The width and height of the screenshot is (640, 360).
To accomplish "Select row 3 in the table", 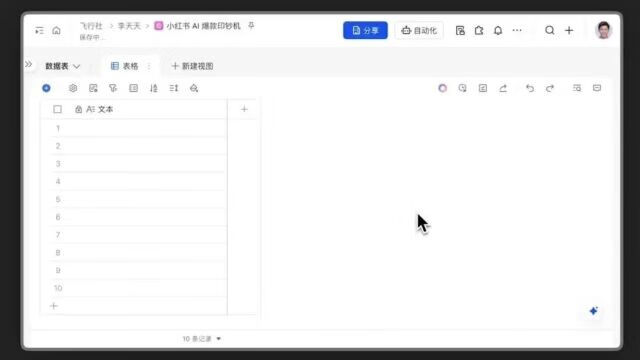I will coord(58,164).
